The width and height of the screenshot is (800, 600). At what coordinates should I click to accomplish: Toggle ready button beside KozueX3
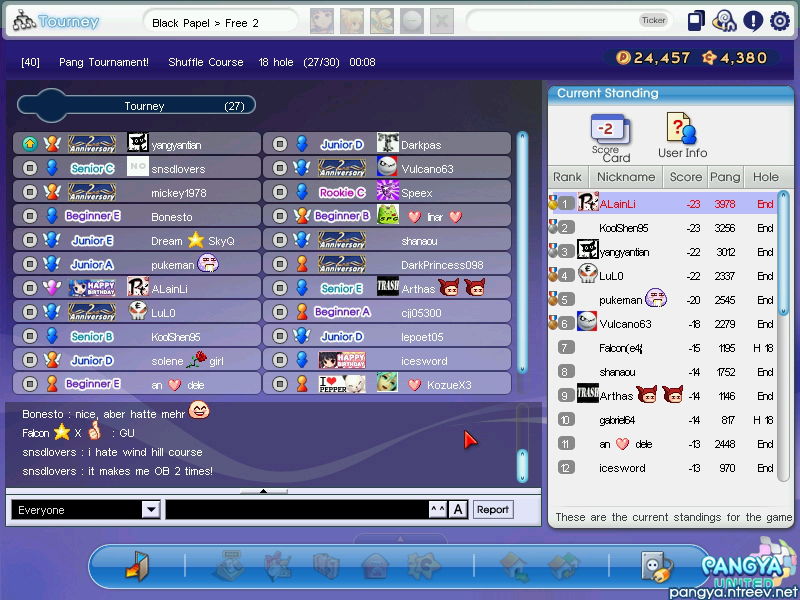(280, 384)
